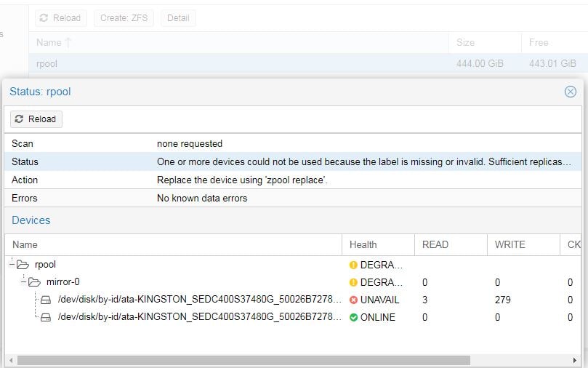Click the background Reload button
The height and width of the screenshot is (368, 588).
coord(61,18)
